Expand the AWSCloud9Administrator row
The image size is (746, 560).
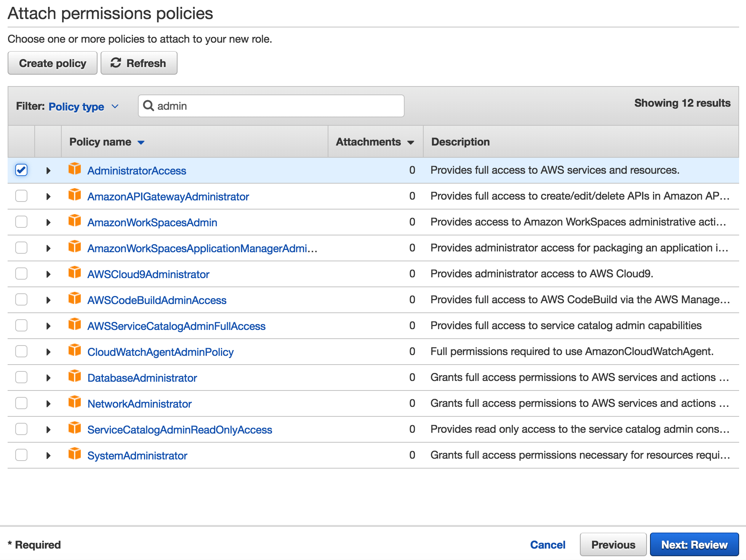coord(48,274)
